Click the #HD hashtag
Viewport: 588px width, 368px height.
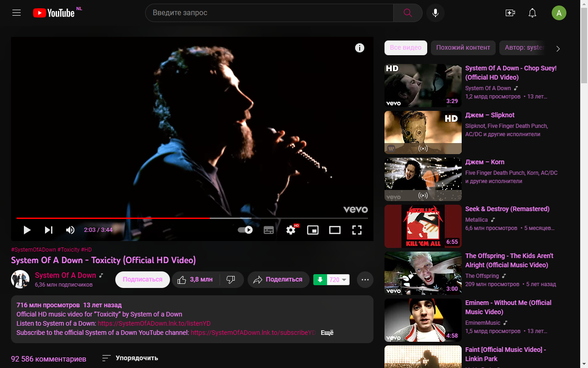click(x=86, y=250)
